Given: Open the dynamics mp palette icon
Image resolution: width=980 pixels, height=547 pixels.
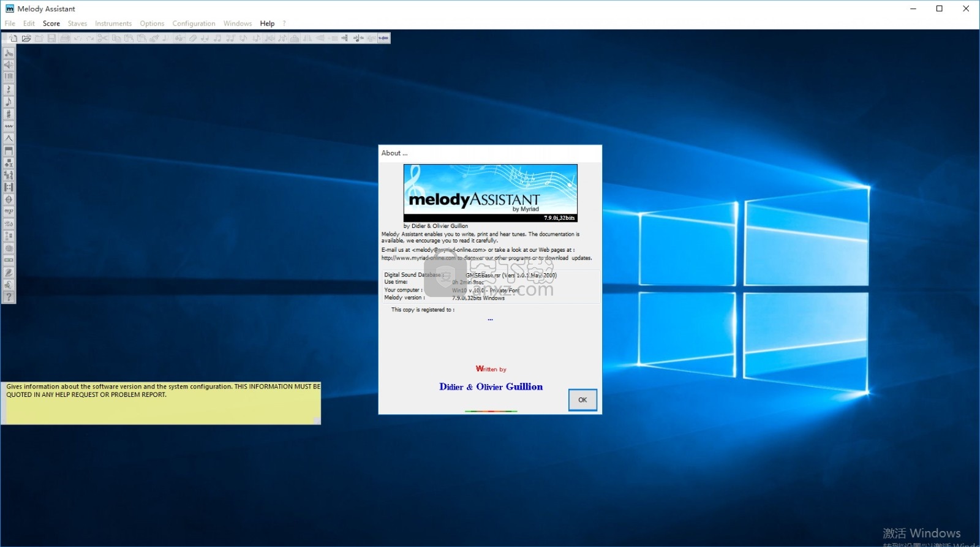Looking at the screenshot, I should [9, 211].
